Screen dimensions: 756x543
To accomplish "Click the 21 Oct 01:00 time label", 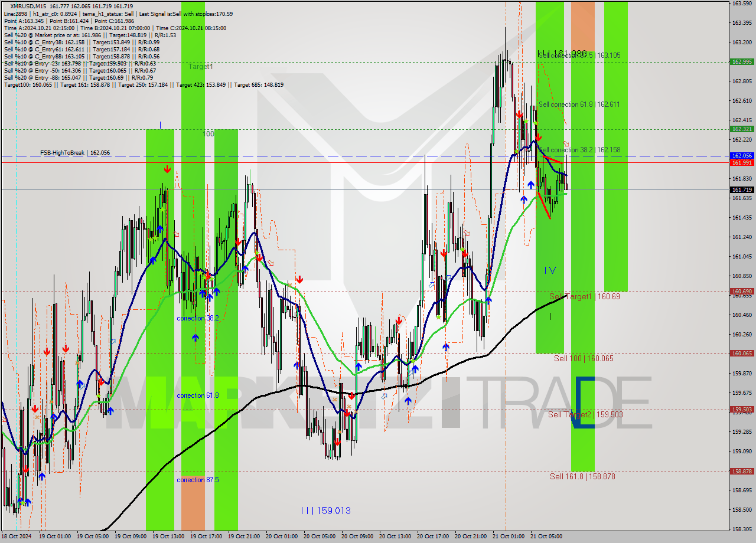I will pos(509,537).
